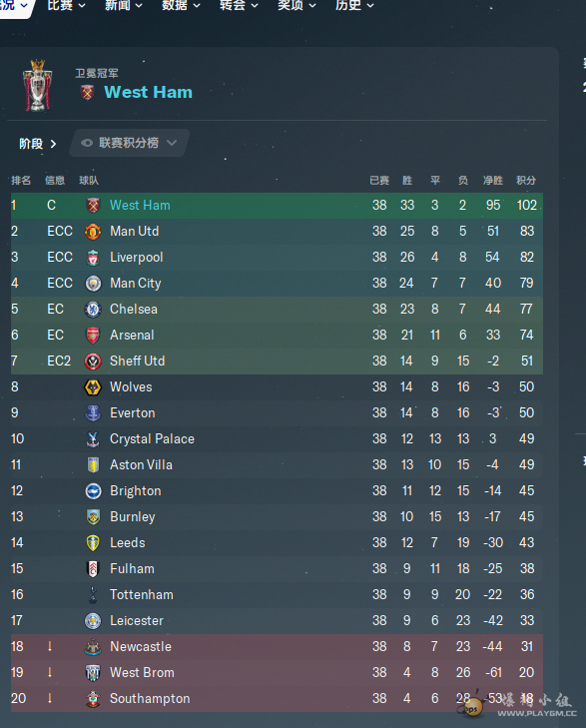Click the Man Utd club badge
The width and height of the screenshot is (586, 728).
pos(93,232)
